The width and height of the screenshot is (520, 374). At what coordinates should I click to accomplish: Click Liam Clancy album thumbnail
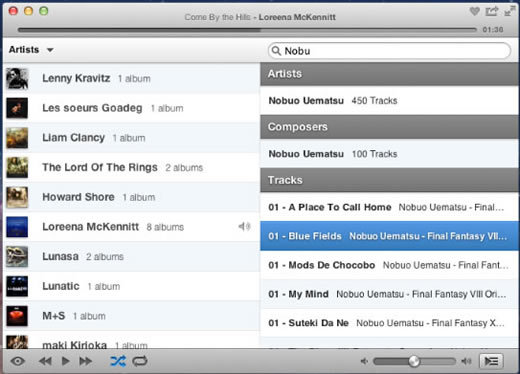17,138
